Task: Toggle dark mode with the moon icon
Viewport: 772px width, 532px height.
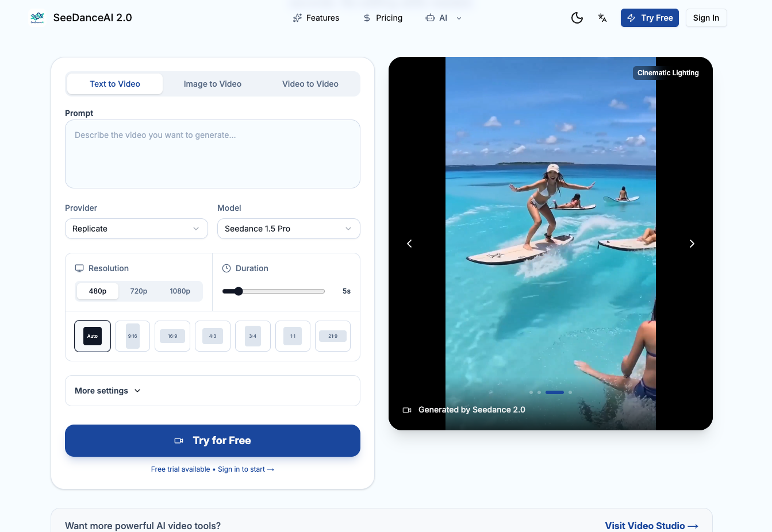Action: click(x=577, y=18)
